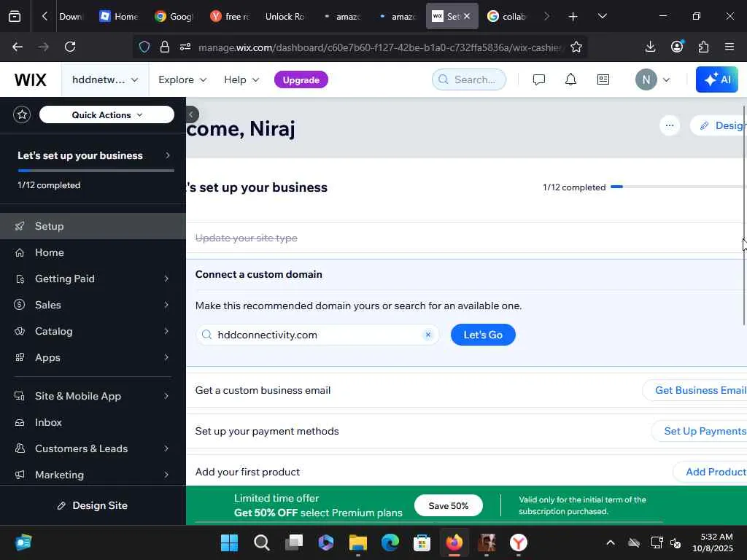The height and width of the screenshot is (560, 747).
Task: Open Yandex browser from taskbar
Action: (519, 542)
